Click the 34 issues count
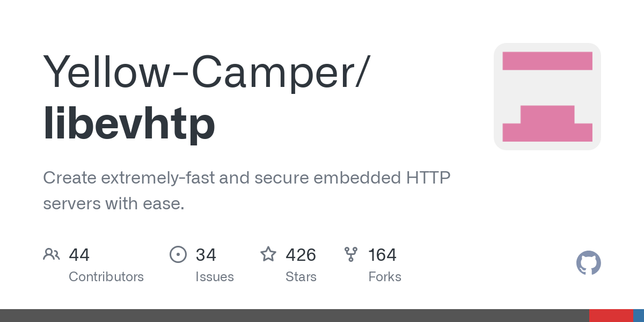 click(206, 254)
